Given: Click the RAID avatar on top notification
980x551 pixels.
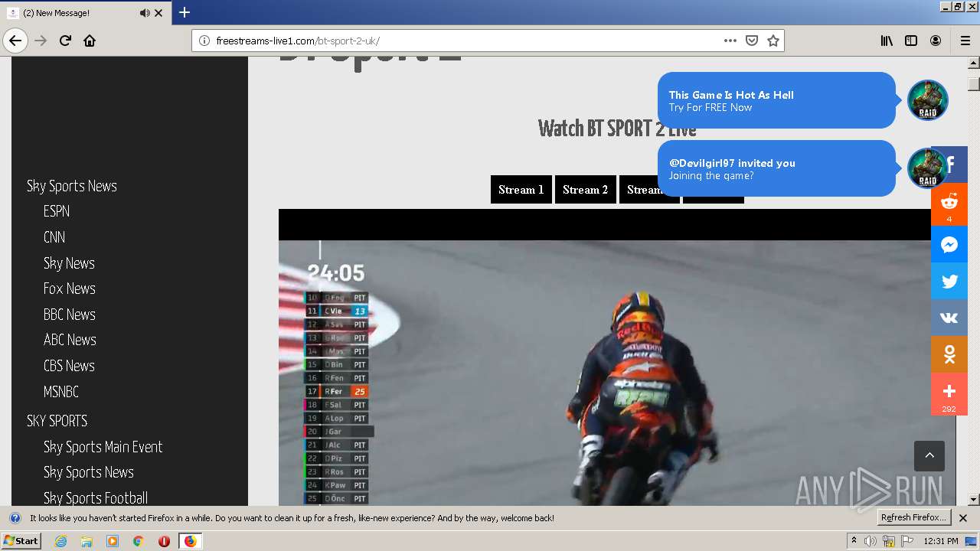Looking at the screenshot, I should click(x=928, y=100).
